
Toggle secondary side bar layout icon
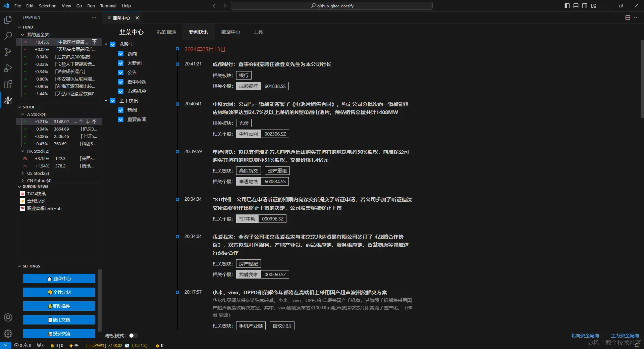[x=585, y=6]
